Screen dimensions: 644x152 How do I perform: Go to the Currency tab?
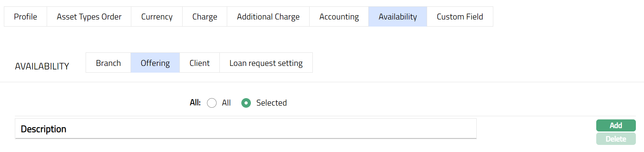point(157,17)
